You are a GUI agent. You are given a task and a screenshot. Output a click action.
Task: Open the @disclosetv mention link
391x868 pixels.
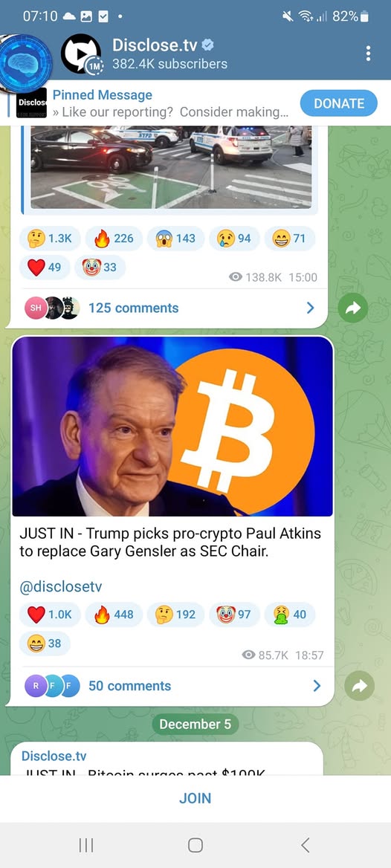tap(61, 587)
